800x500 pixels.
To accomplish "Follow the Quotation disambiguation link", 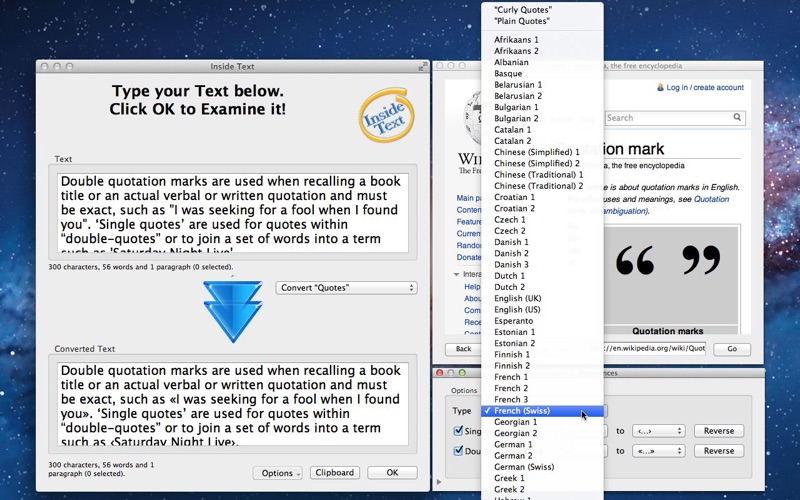I will pyautogui.click(x=711, y=199).
